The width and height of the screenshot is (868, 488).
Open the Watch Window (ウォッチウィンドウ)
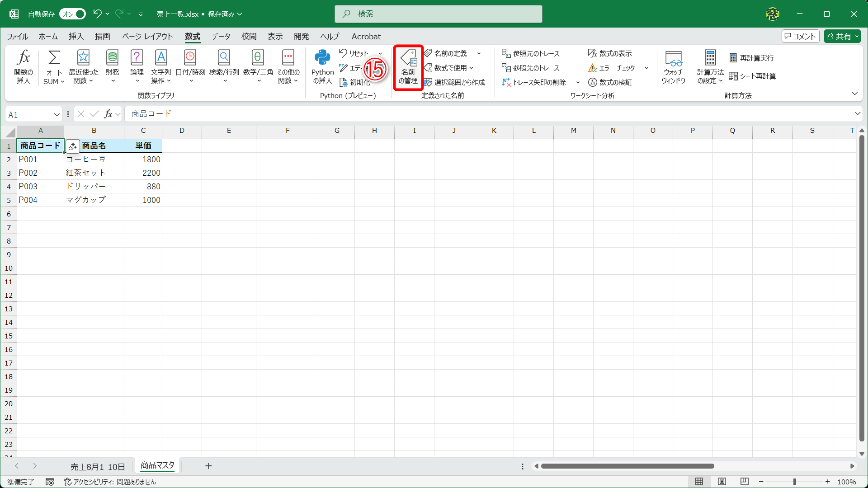point(673,67)
